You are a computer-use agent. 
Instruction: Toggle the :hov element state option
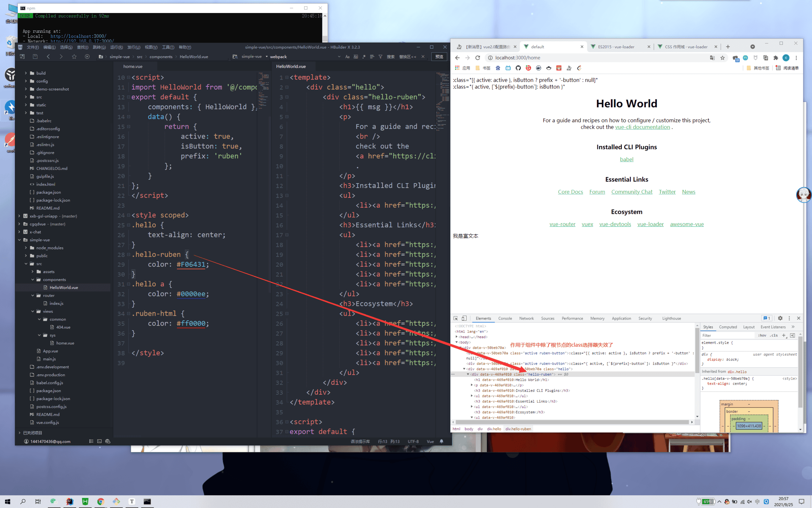pyautogui.click(x=762, y=335)
